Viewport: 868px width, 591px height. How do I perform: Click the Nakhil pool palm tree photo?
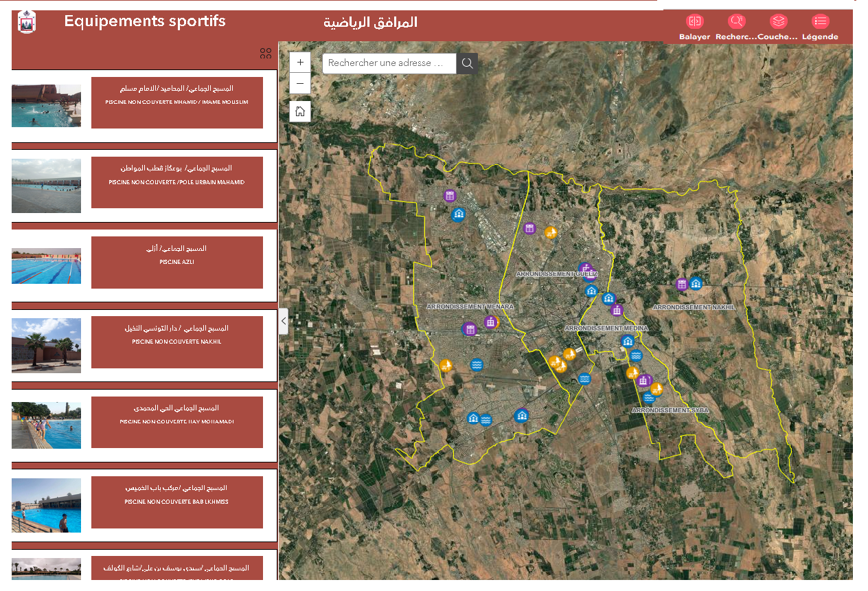coord(46,346)
